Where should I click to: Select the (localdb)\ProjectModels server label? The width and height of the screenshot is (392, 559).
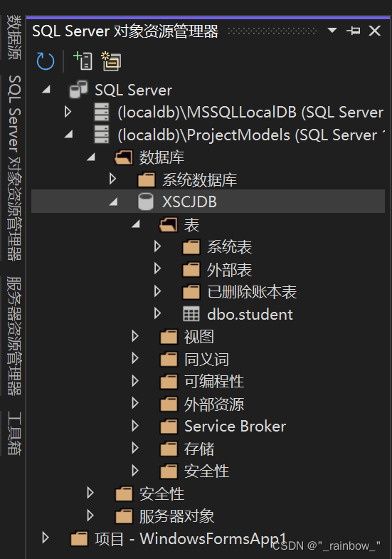pyautogui.click(x=251, y=135)
